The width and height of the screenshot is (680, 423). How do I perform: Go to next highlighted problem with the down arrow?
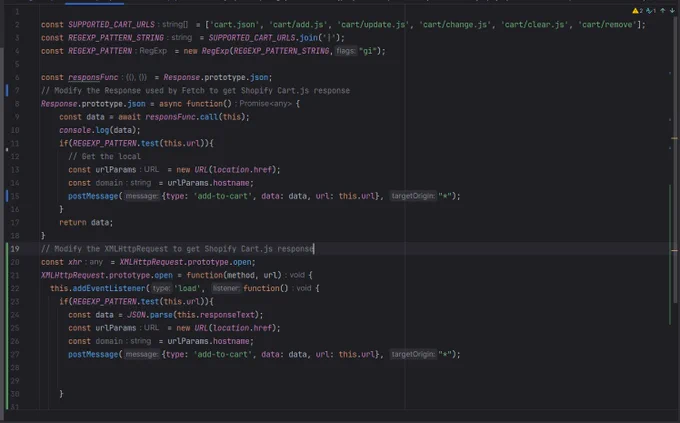coord(672,11)
